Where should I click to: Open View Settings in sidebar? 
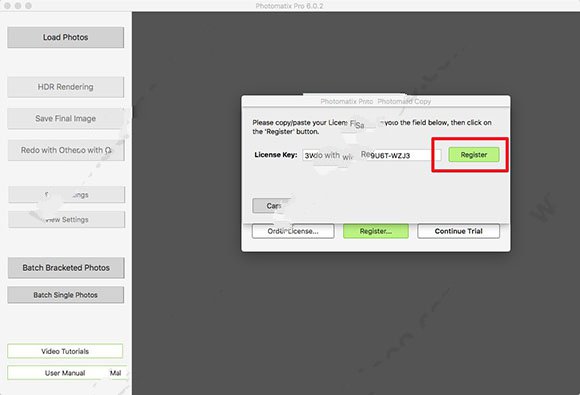click(67, 220)
